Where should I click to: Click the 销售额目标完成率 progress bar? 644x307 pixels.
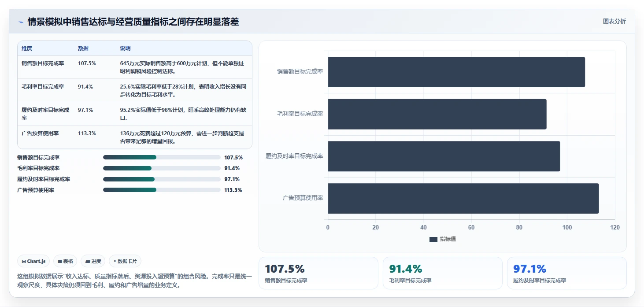162,157
